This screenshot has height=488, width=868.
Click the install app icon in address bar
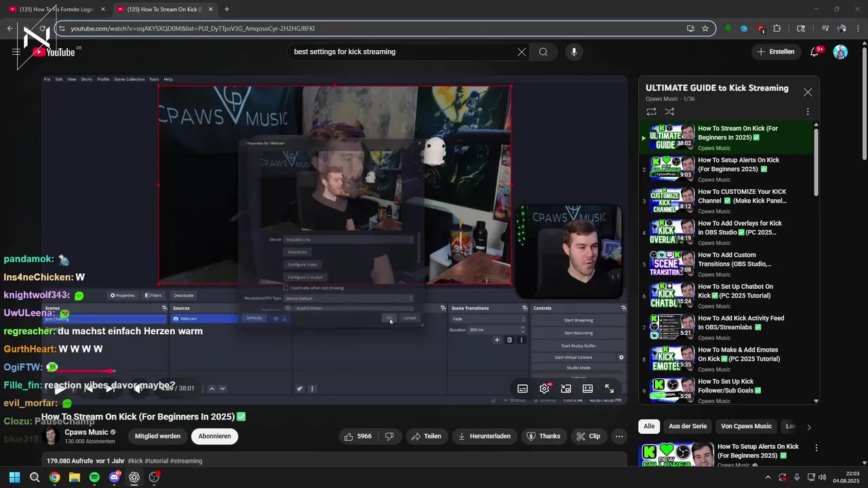pyautogui.click(x=690, y=28)
